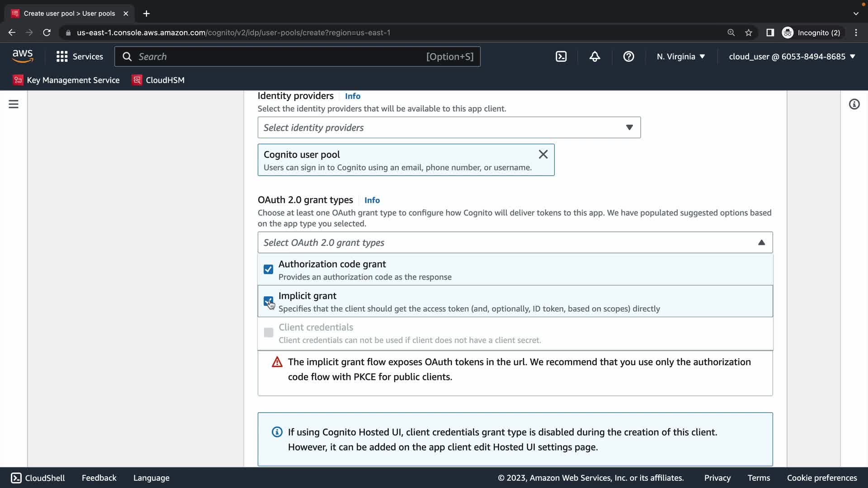The image size is (868, 488).
Task: Go to AWS console home logo
Action: pos(23,56)
